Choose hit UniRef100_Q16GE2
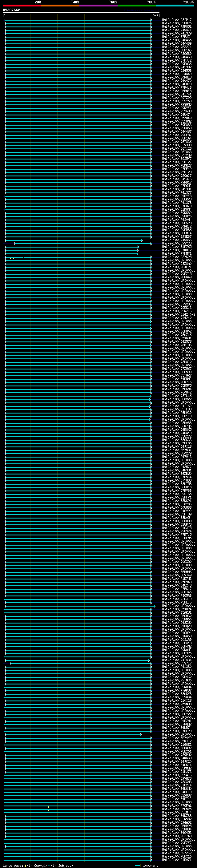Screen dimensions: 197x868 tap(177, 744)
